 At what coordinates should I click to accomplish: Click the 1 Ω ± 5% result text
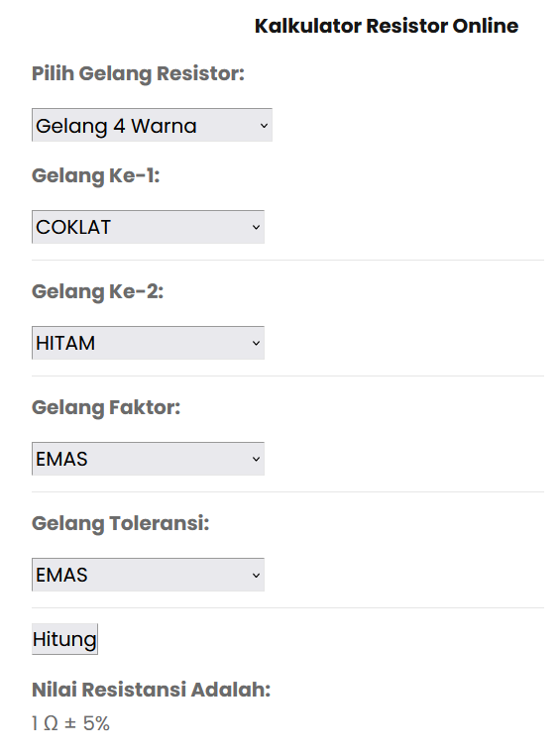click(70, 723)
